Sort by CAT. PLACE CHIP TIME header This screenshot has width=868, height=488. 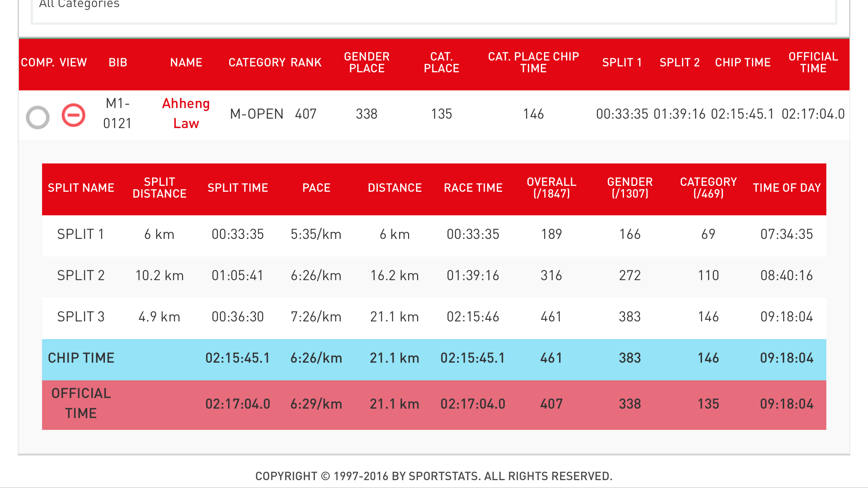533,62
